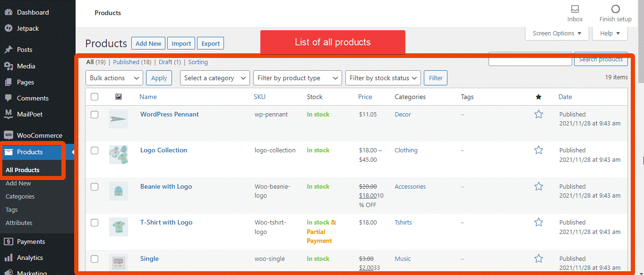Click the Pages icon in sidebar
The image size is (644, 275).
pos(9,82)
